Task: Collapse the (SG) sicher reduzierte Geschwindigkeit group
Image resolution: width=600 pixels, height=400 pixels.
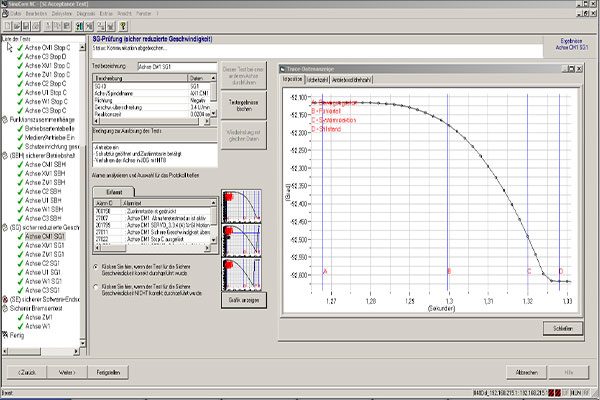Action: (x=5, y=227)
